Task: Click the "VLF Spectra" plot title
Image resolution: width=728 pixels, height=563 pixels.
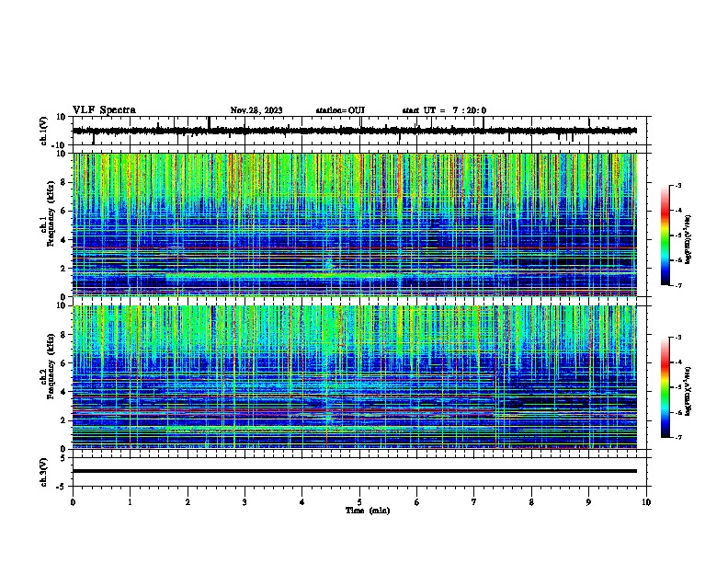Action: 104,110
